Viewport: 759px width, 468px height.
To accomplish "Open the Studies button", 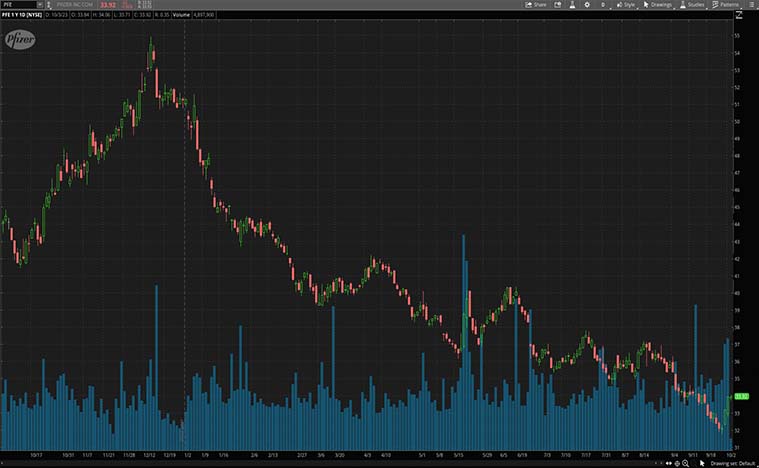I will pyautogui.click(x=692, y=4).
